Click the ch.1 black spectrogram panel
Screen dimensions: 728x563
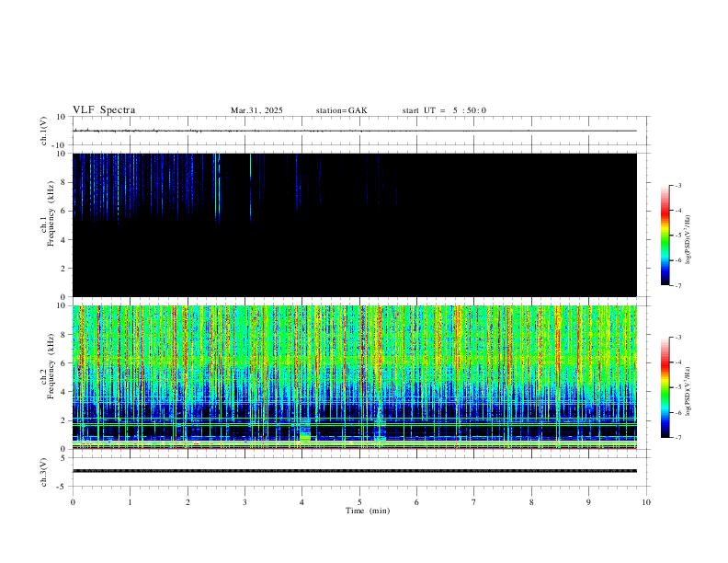[x=355, y=224]
